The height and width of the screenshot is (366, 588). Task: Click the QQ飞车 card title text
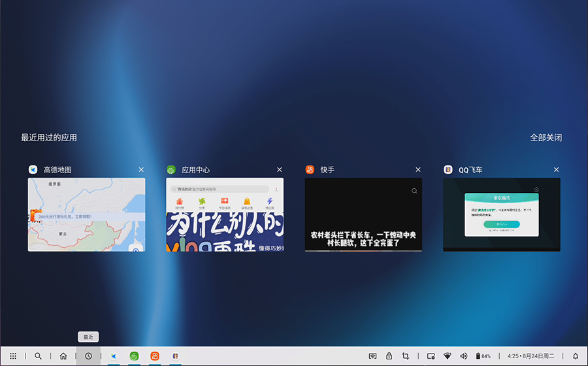click(x=470, y=170)
